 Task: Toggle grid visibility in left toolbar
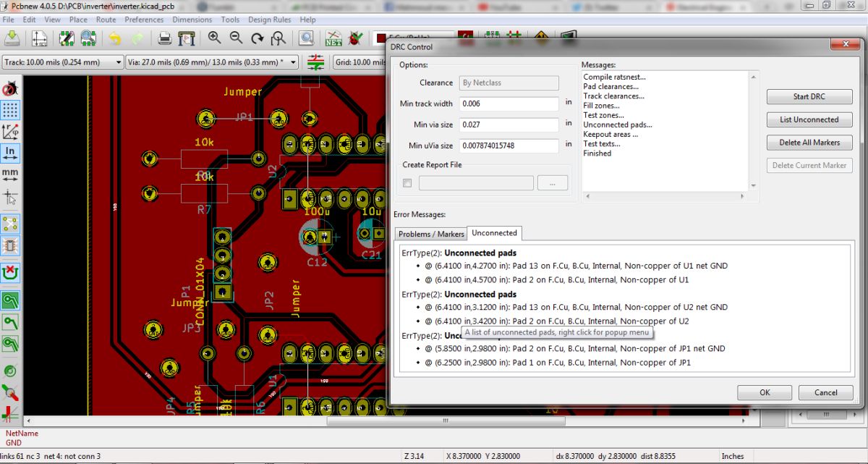(10, 110)
